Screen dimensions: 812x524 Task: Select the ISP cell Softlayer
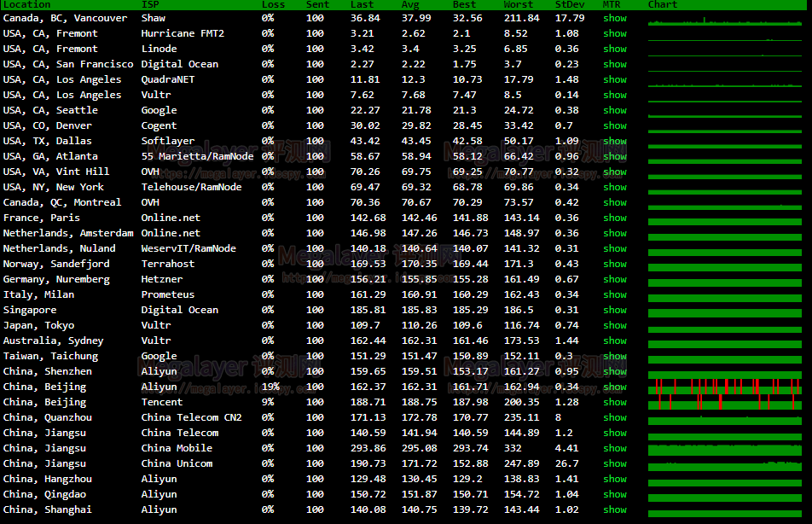168,141
